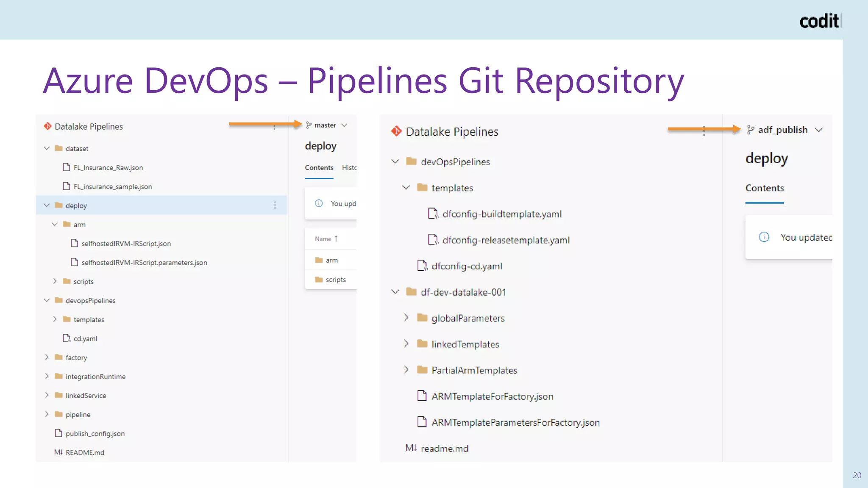Screen dimensions: 868x488
Task: Click the integrationRuntime folder icon
Action: pyautogui.click(x=59, y=376)
